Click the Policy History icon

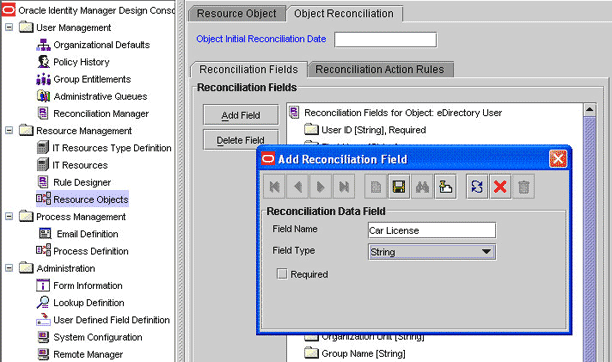click(x=43, y=62)
